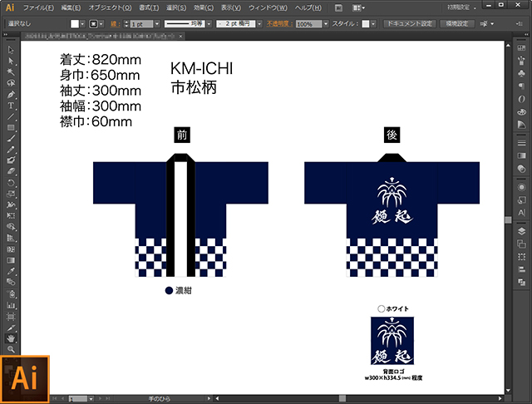Image resolution: width=532 pixels, height=404 pixels.
Task: Click the orange 不透明度 opacity label
Action: (278, 25)
